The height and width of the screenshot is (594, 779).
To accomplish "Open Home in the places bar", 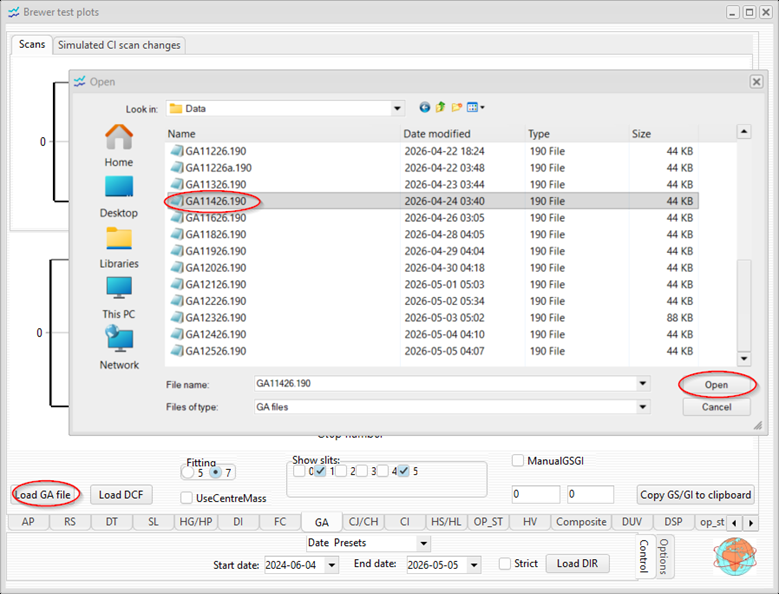I will pyautogui.click(x=119, y=146).
